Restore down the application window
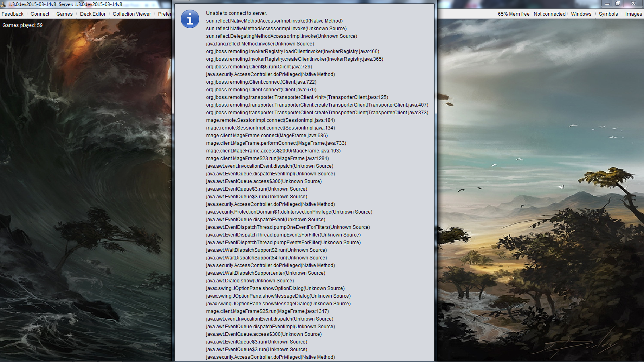 click(618, 4)
